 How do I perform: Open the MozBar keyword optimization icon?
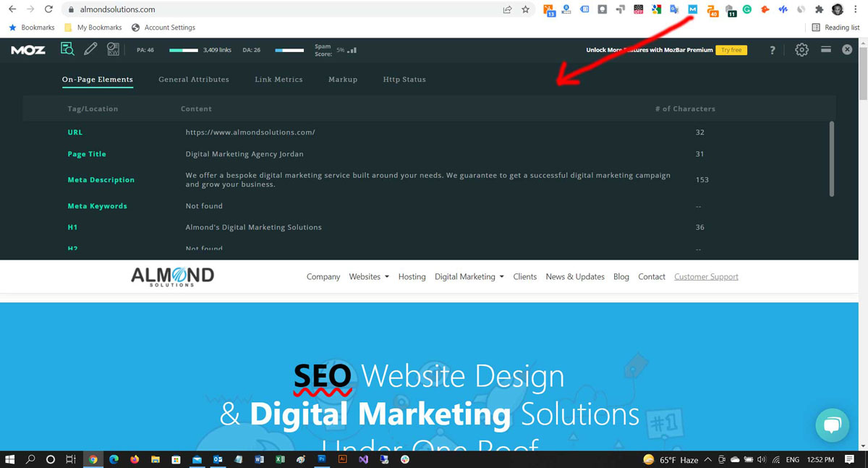[113, 50]
